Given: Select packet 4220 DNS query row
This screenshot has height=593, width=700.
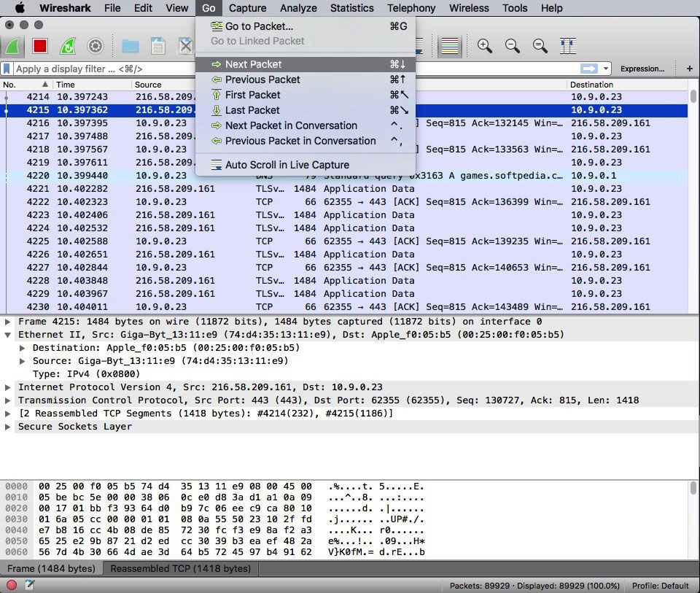Looking at the screenshot, I should tap(343, 176).
